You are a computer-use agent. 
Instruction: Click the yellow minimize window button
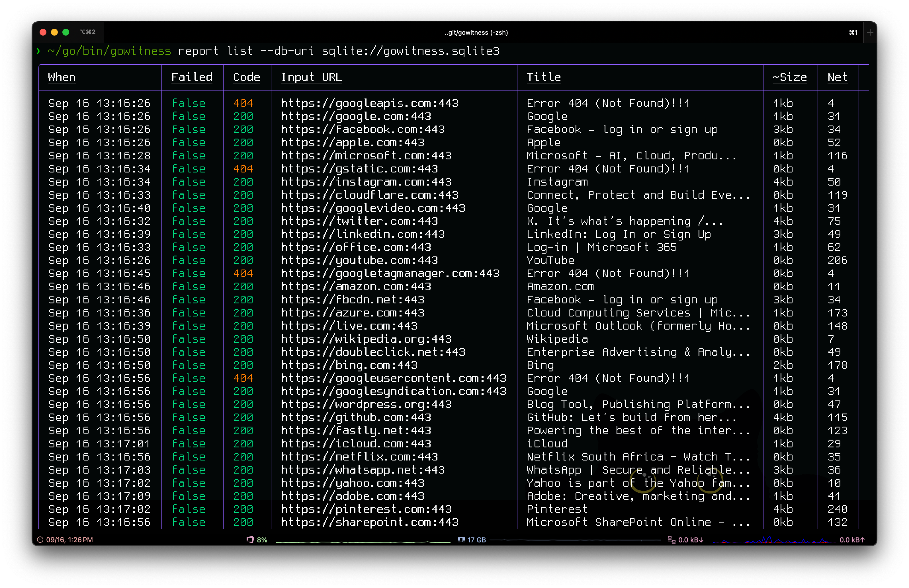54,32
